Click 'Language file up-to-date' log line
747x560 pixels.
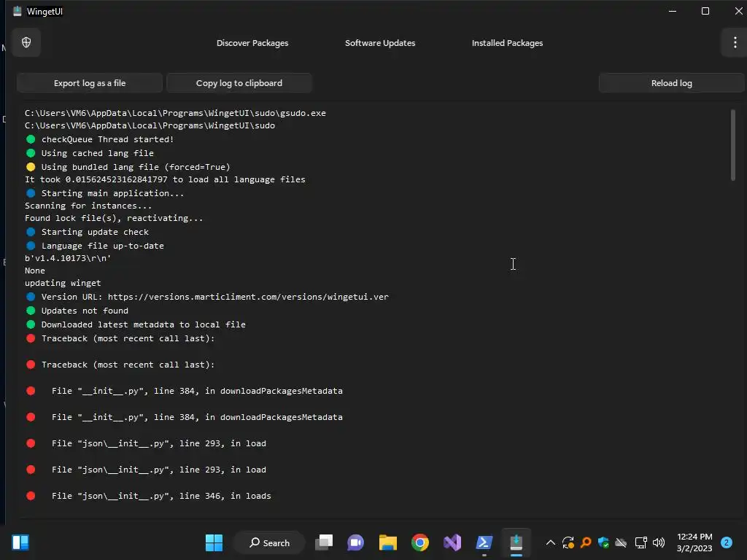96,246
